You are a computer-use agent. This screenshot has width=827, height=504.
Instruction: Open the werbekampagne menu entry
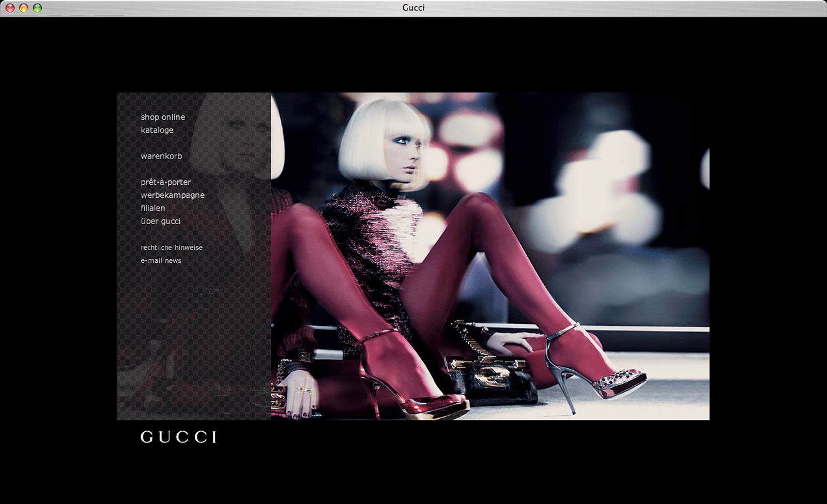[173, 195]
